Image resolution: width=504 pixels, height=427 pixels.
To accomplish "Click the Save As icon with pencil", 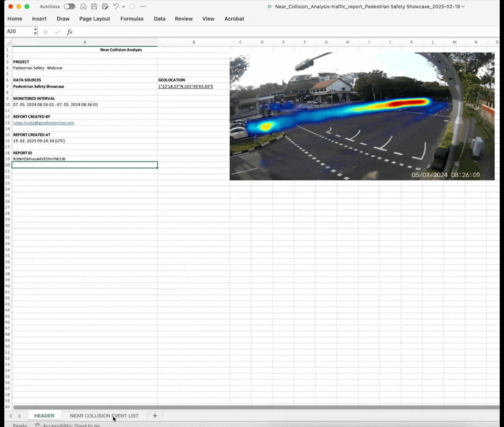I will (x=105, y=6).
